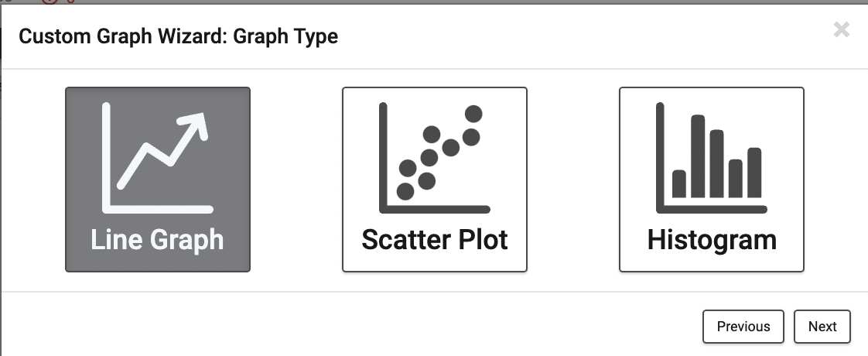Click the highest dot in the scatter icon
This screenshot has height=356, width=868.
[x=473, y=114]
